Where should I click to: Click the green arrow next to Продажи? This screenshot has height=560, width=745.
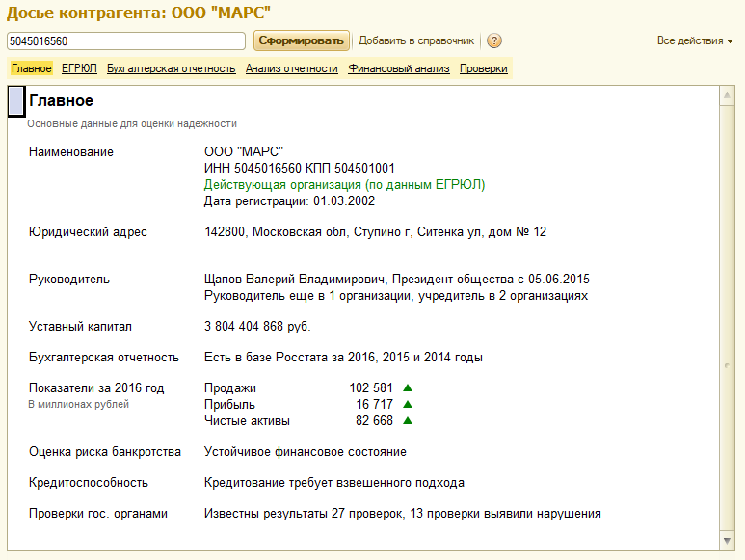pyautogui.click(x=407, y=388)
